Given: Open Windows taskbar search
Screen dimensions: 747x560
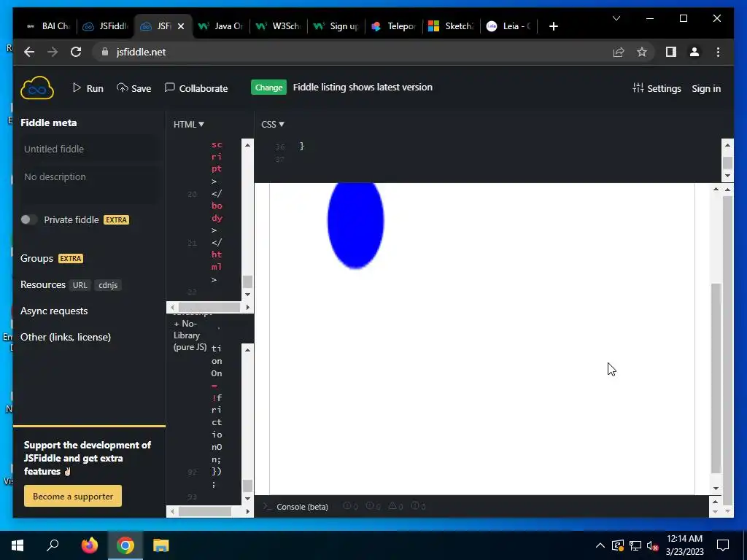Looking at the screenshot, I should [x=53, y=545].
